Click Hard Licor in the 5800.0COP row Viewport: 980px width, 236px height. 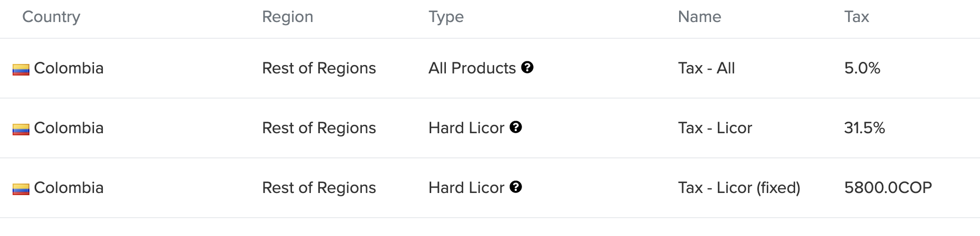(x=466, y=188)
